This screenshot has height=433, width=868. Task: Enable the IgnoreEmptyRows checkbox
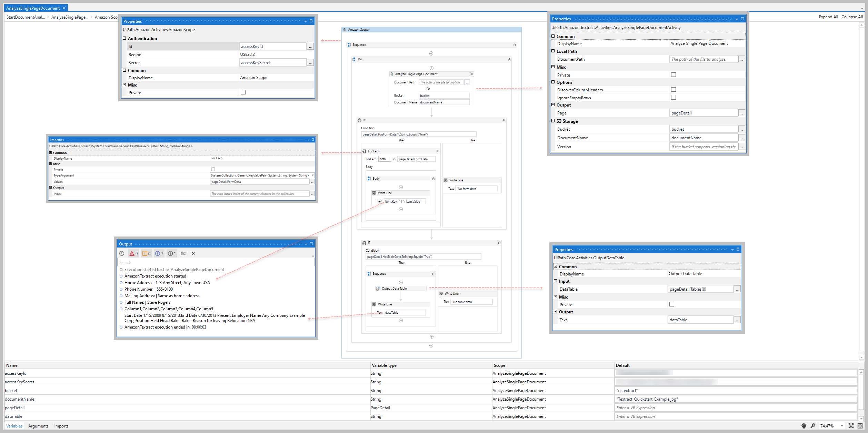tap(674, 97)
